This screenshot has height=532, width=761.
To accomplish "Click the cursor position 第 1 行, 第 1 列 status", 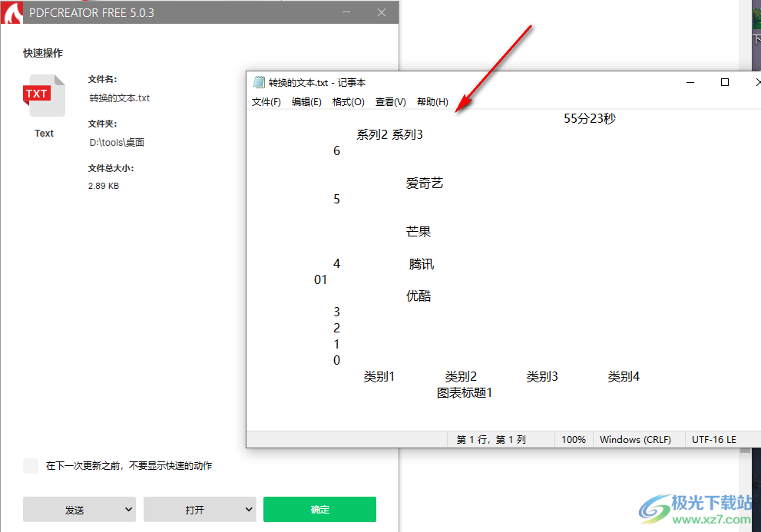I will (x=491, y=439).
